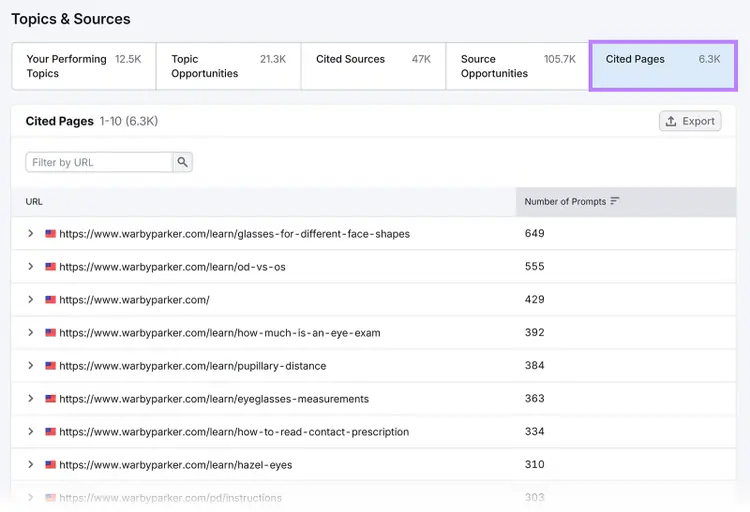
Task: Sort by Number of Prompts column
Action: [x=572, y=201]
